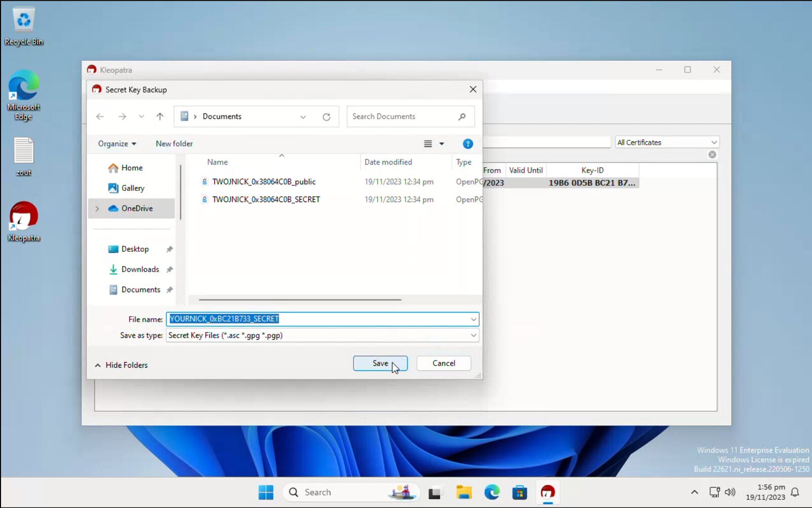The height and width of the screenshot is (508, 812).
Task: Expand the OneDrive tree item
Action: (97, 208)
